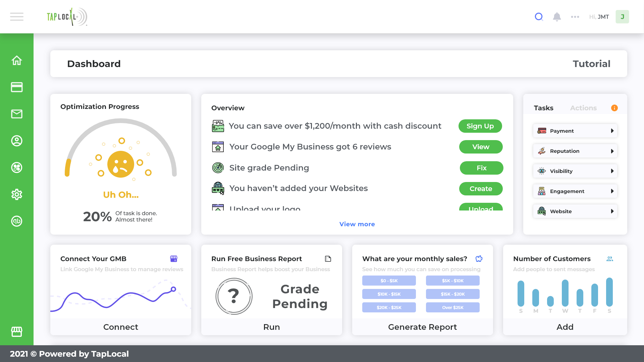Click the J user avatar

(x=622, y=17)
